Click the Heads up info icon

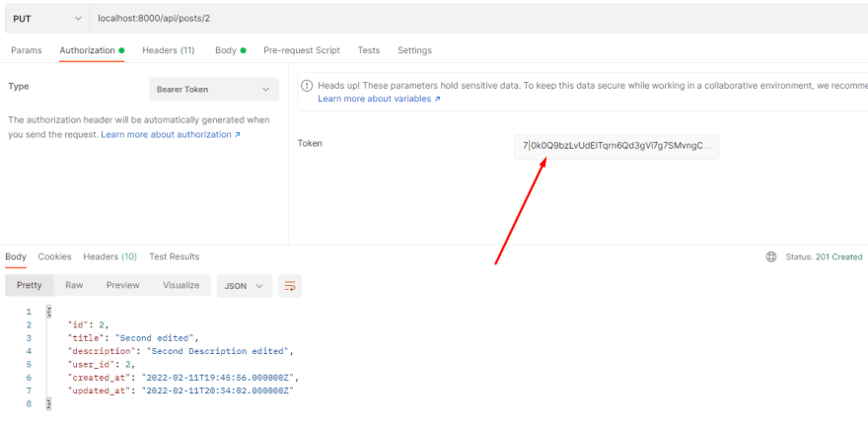[306, 86]
